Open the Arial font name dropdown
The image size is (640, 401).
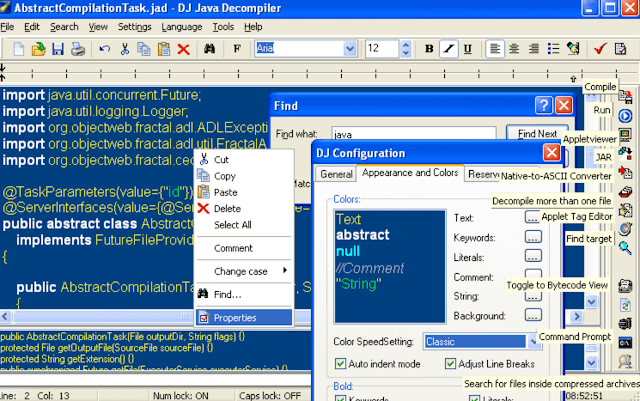point(350,49)
